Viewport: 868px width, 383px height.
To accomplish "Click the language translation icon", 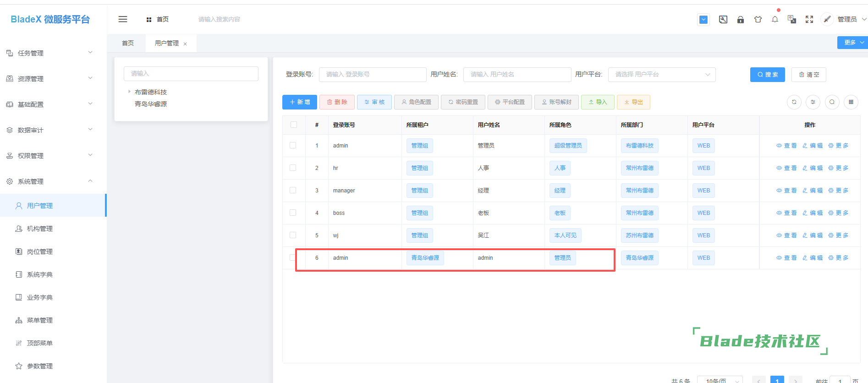I will pos(791,19).
